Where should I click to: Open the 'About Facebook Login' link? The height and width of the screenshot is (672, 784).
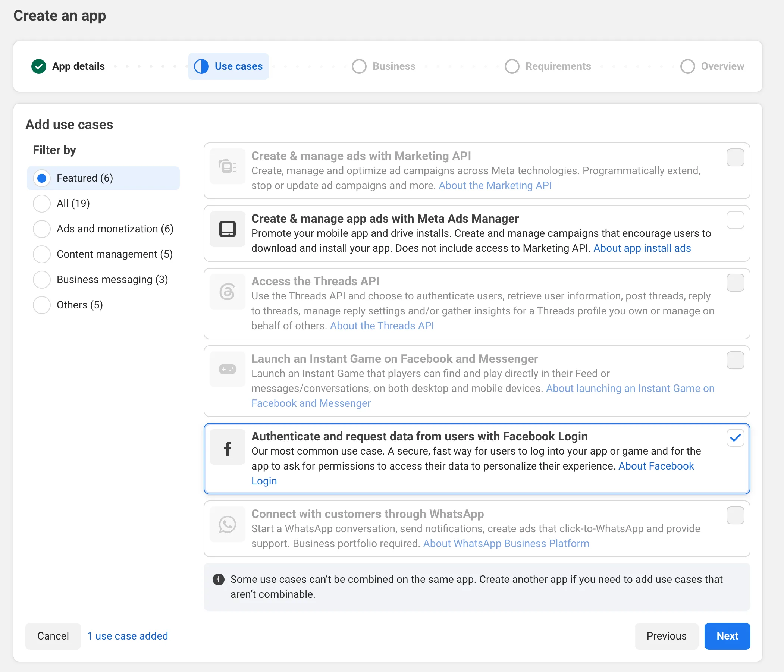(656, 466)
